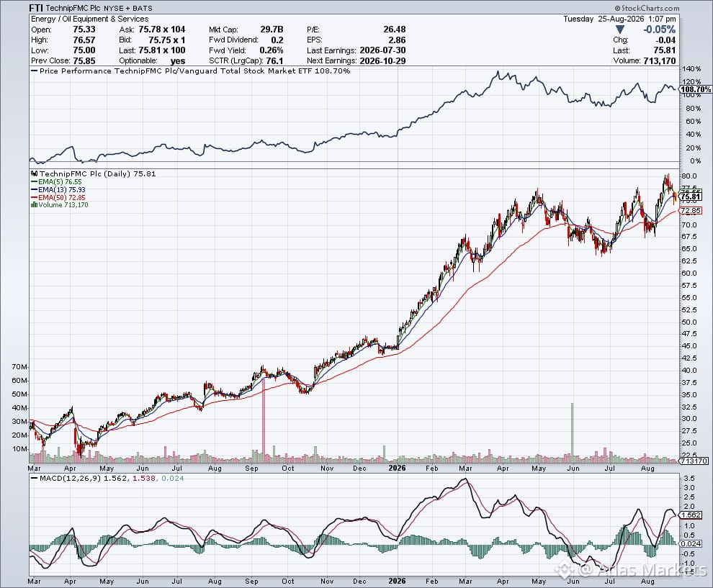713x588 pixels.
Task: Click the 140% performance axis label
Action: (691, 69)
